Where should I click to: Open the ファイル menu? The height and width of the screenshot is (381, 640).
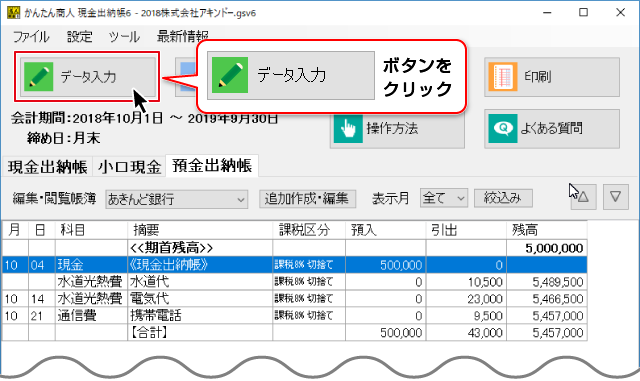(31, 37)
